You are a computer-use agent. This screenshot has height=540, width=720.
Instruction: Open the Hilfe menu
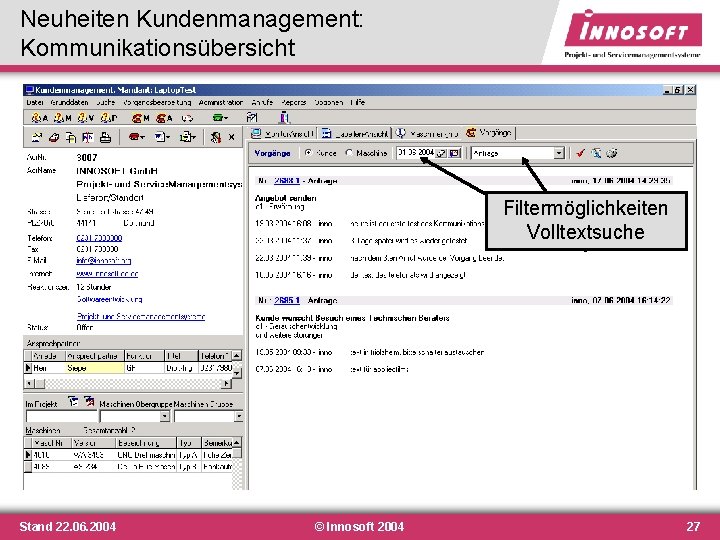click(357, 102)
